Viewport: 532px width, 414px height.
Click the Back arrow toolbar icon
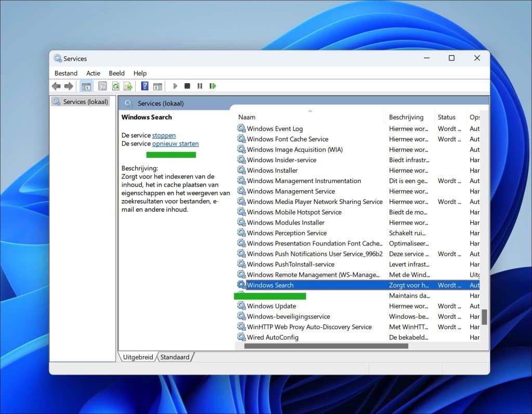click(x=56, y=86)
